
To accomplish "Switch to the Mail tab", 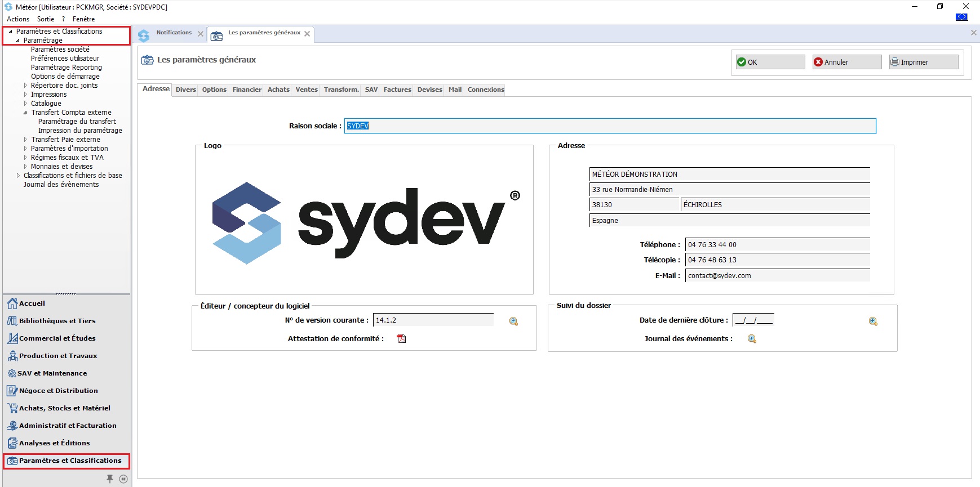I will pos(455,90).
